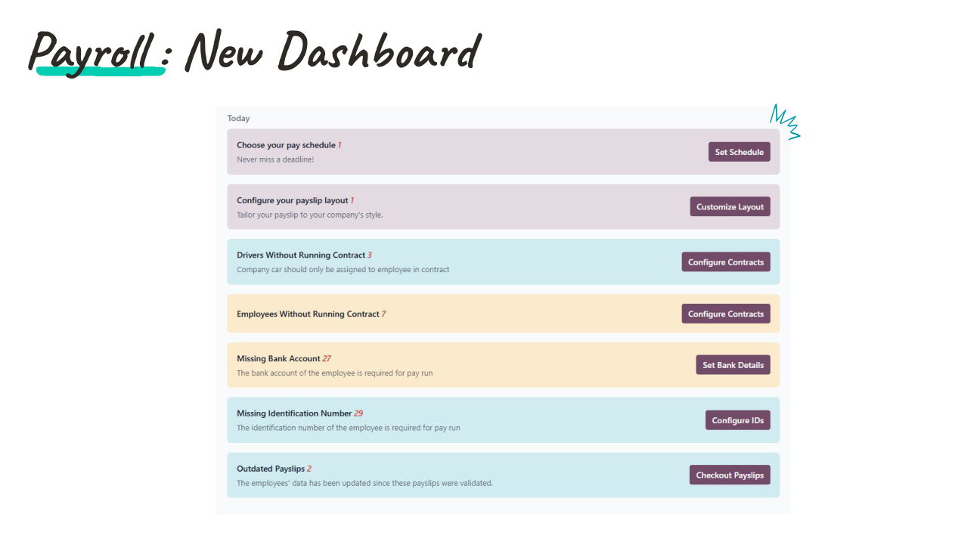
Task: Click the red counter 3 on Drivers Without Running Contract
Action: [370, 255]
